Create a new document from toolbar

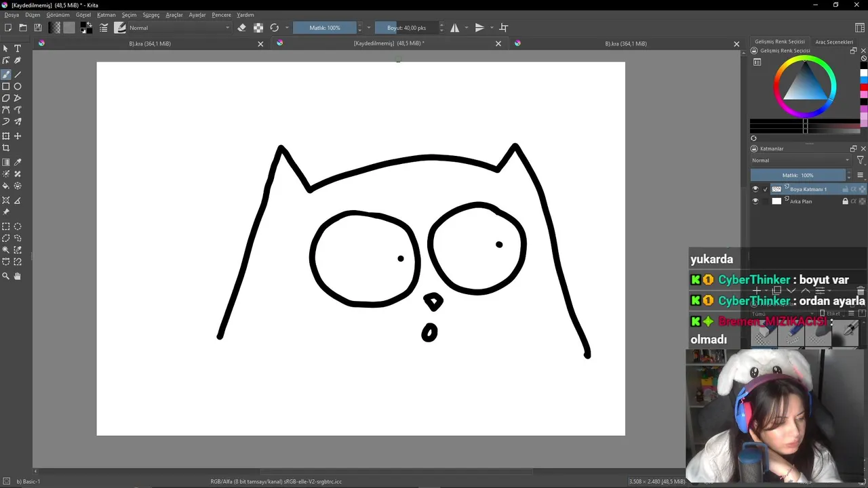[8, 28]
